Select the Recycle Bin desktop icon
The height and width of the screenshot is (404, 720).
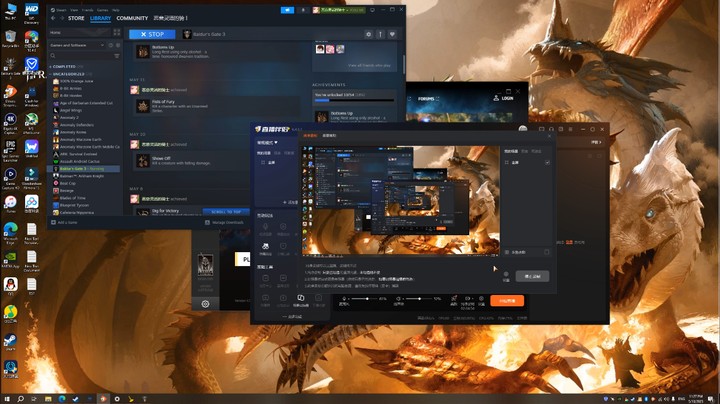click(10, 37)
